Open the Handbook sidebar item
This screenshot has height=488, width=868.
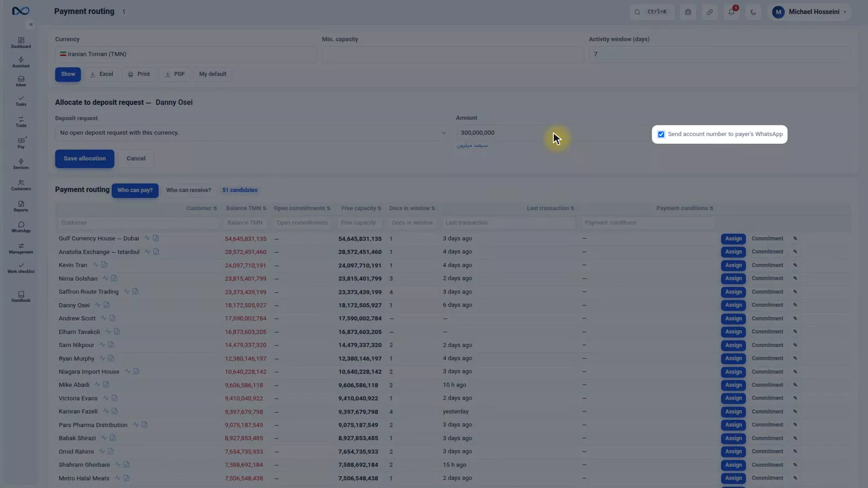coord(21,297)
